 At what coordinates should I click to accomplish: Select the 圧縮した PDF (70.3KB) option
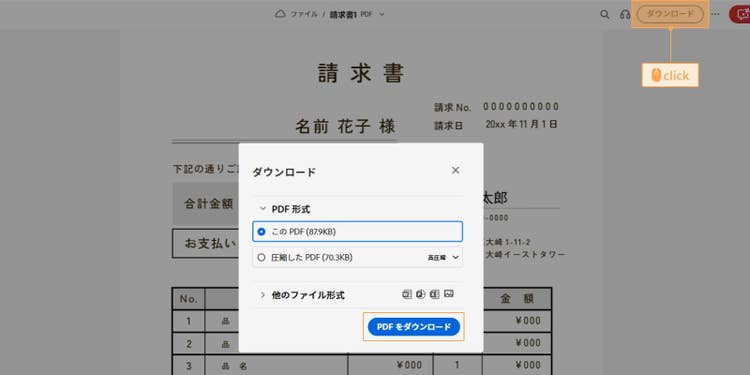pos(357,257)
